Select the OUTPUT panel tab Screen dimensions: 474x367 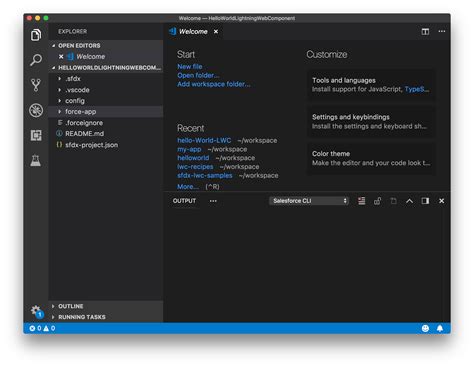[x=184, y=201]
